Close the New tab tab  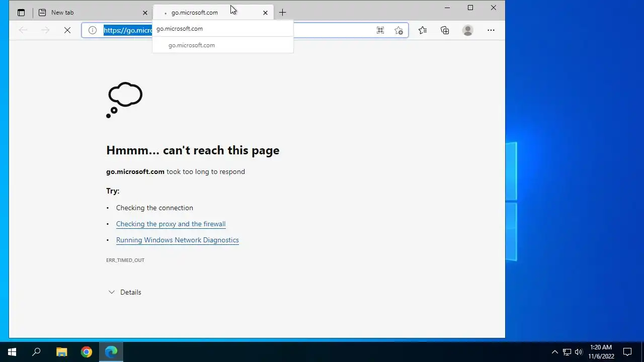[145, 13]
